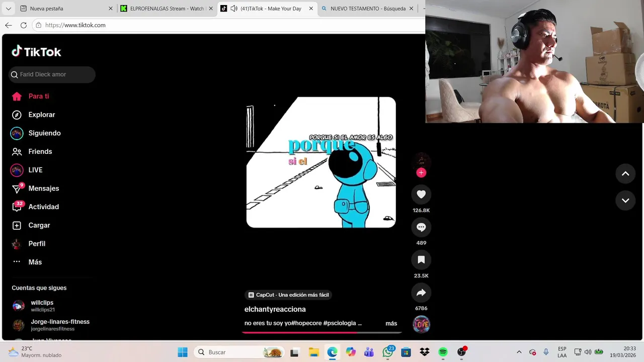
Task: Seek on the video progress bar
Action: [321, 332]
